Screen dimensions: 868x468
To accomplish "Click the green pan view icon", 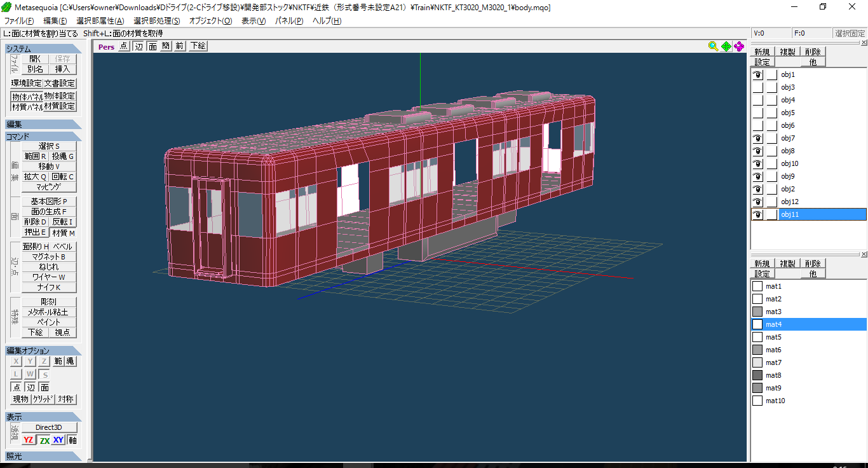I will (726, 46).
